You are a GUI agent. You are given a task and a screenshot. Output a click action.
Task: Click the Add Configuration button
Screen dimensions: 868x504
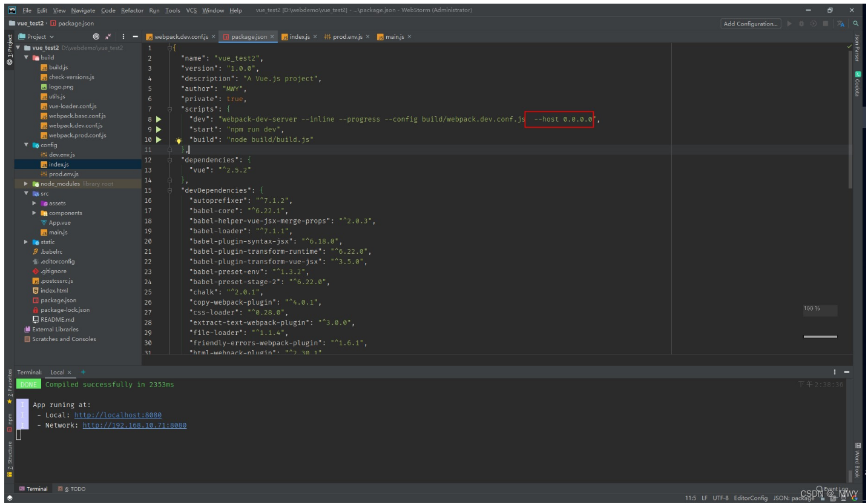pyautogui.click(x=751, y=24)
